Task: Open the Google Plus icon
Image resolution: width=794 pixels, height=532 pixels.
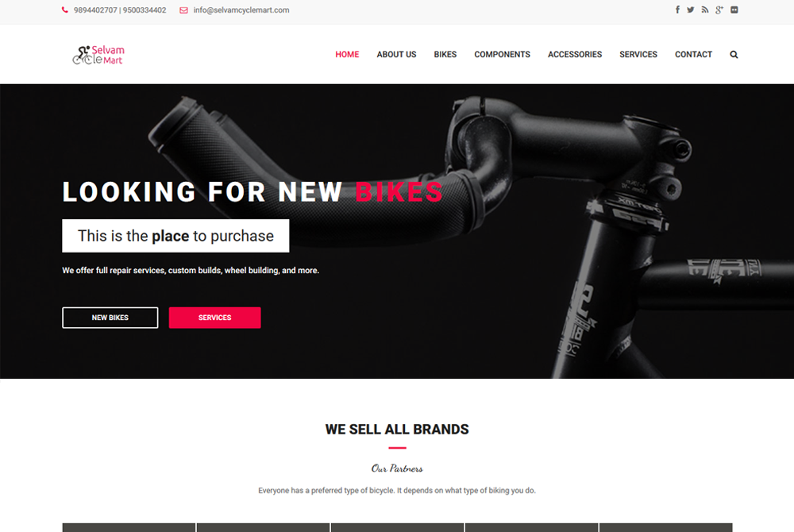Action: pos(719,10)
